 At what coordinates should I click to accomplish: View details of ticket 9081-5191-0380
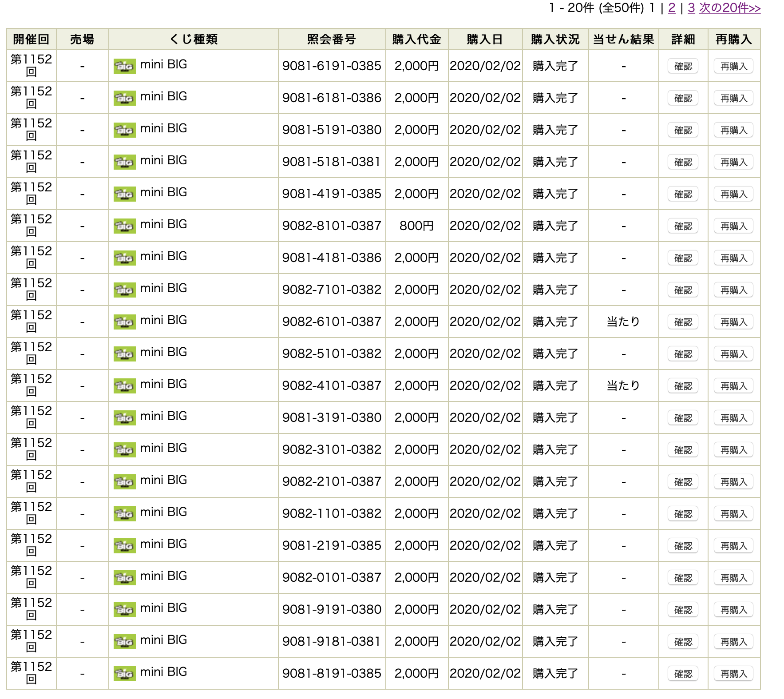click(x=683, y=130)
